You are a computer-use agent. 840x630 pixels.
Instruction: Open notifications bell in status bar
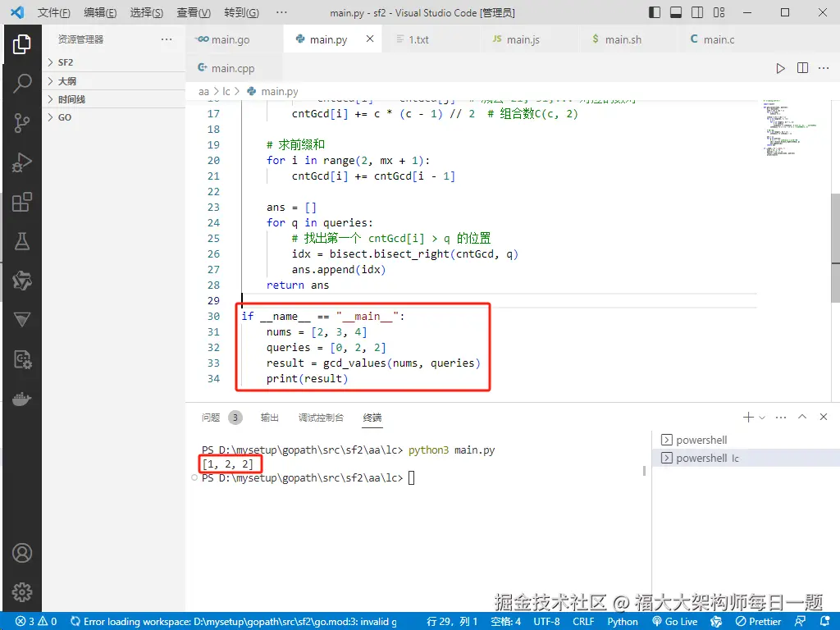tap(825, 622)
